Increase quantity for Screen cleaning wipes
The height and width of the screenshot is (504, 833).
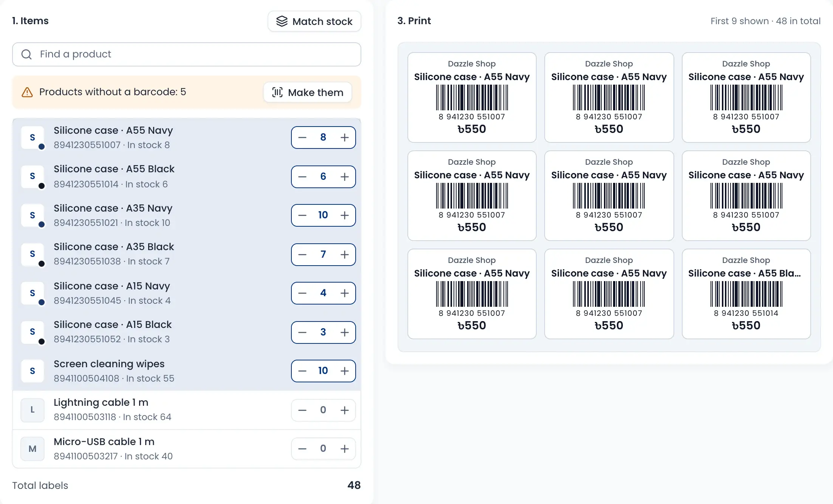click(344, 371)
